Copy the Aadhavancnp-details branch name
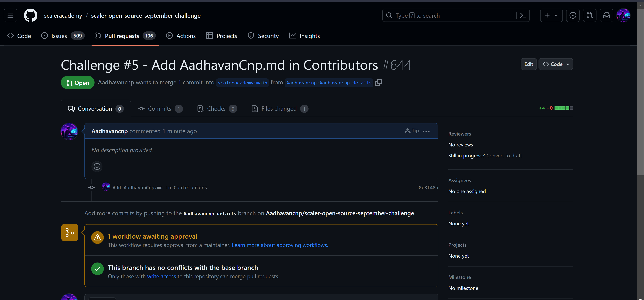Image resolution: width=644 pixels, height=300 pixels. (378, 82)
